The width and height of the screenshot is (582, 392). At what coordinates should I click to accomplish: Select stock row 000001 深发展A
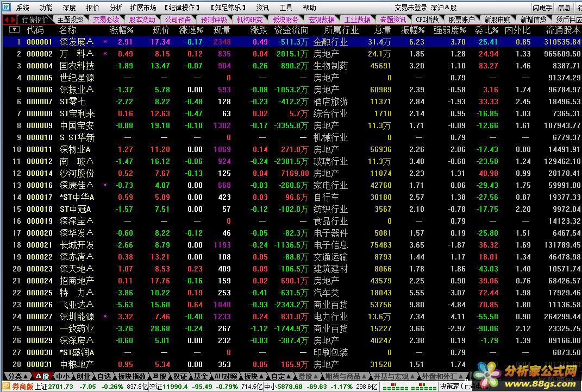[x=291, y=42]
